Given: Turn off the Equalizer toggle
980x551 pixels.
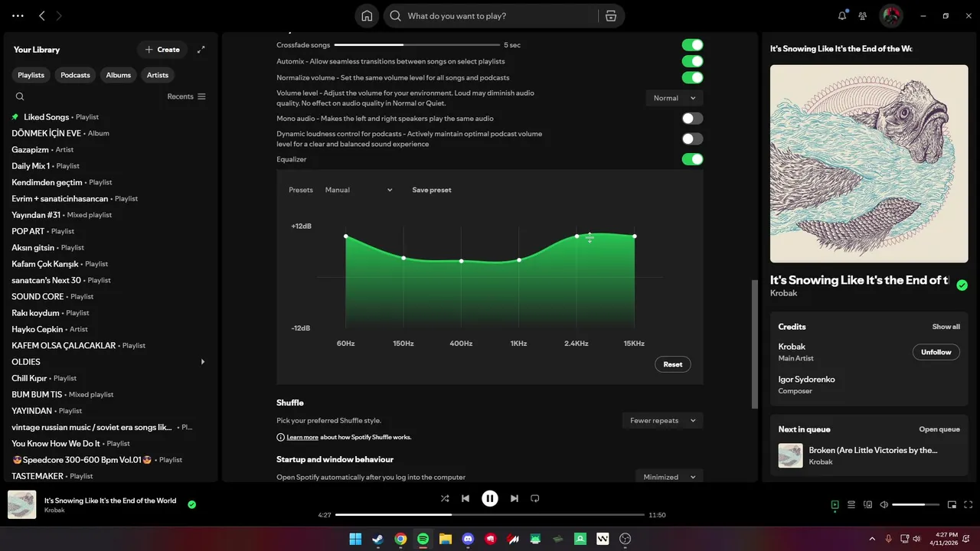Looking at the screenshot, I should coord(692,159).
